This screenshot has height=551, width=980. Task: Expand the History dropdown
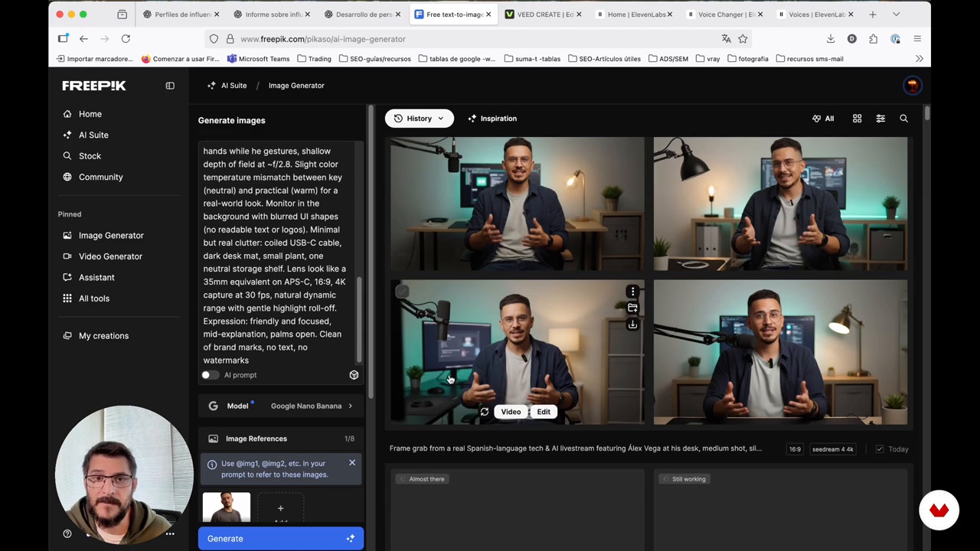(x=419, y=119)
